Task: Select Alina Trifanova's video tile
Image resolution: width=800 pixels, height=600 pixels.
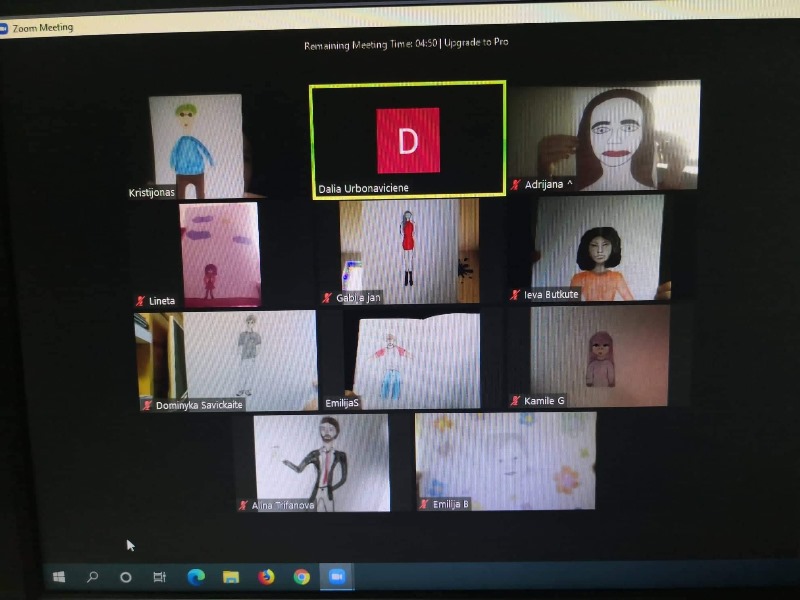Action: (x=321, y=460)
